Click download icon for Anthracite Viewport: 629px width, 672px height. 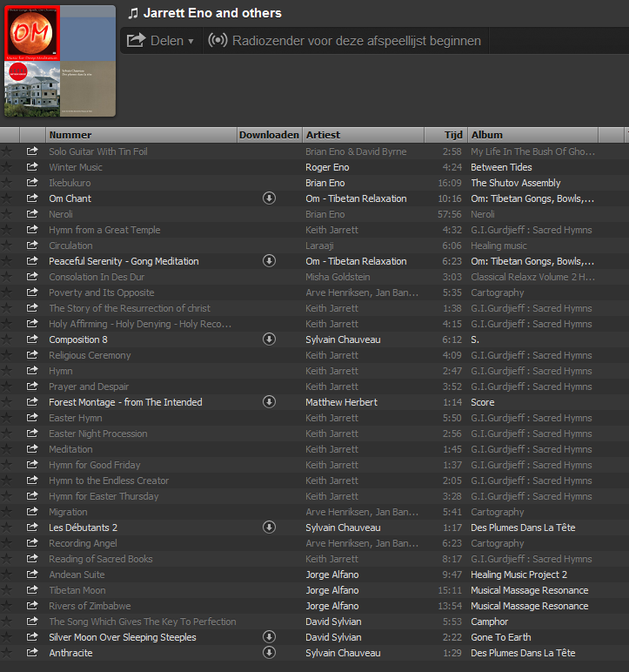coord(270,653)
